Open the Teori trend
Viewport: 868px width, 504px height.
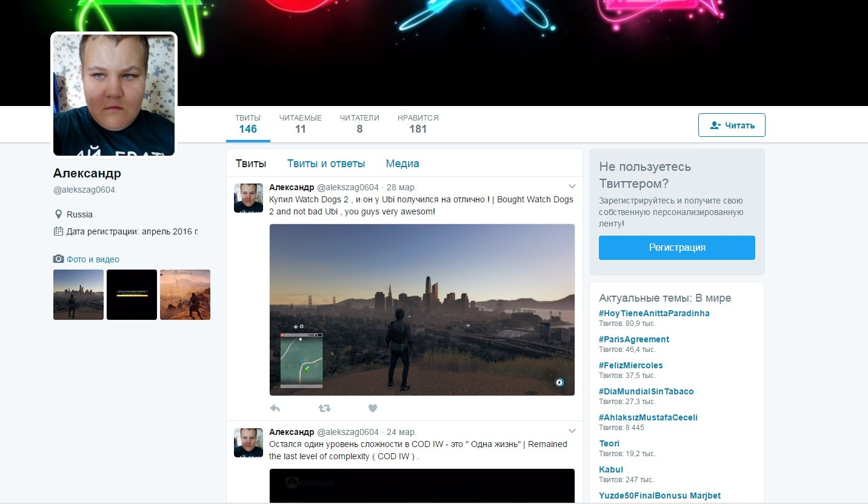pos(609,443)
